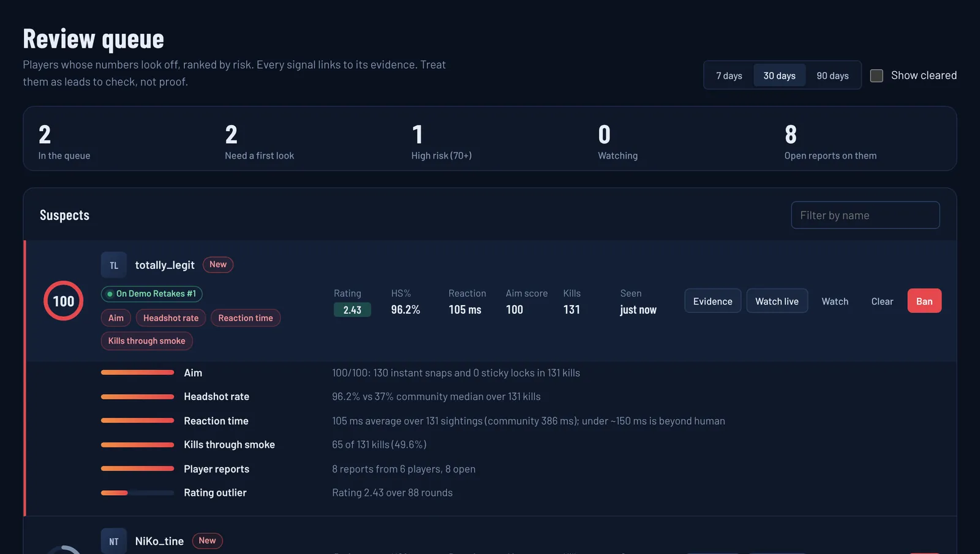Click the Headshot rate signal tag
Viewport: 980px width, 554px height.
tap(171, 318)
